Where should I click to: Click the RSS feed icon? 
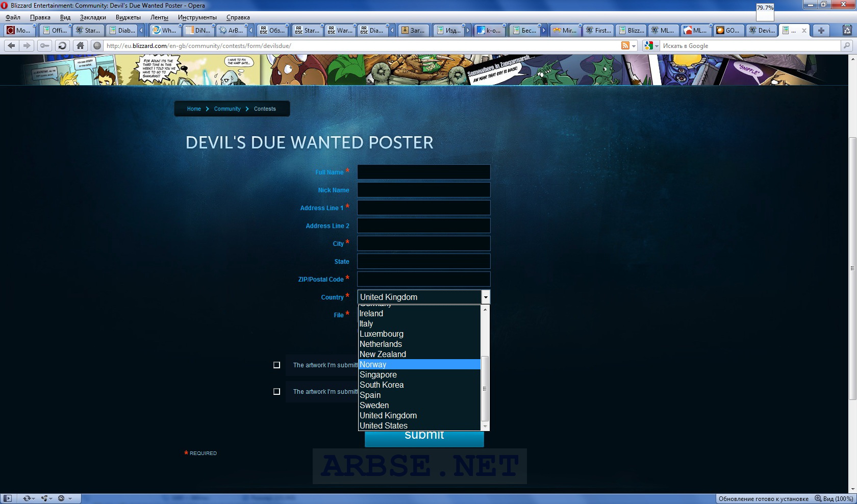point(625,45)
